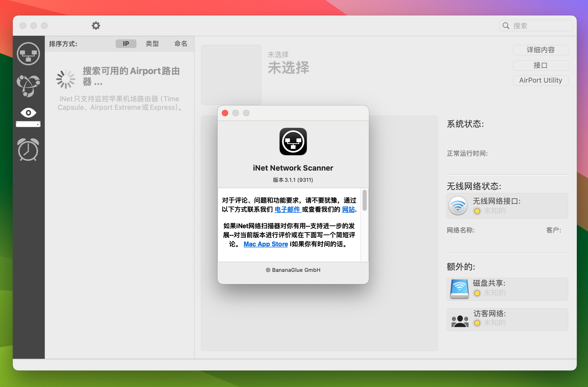Click the 访客网络 label

click(x=490, y=313)
